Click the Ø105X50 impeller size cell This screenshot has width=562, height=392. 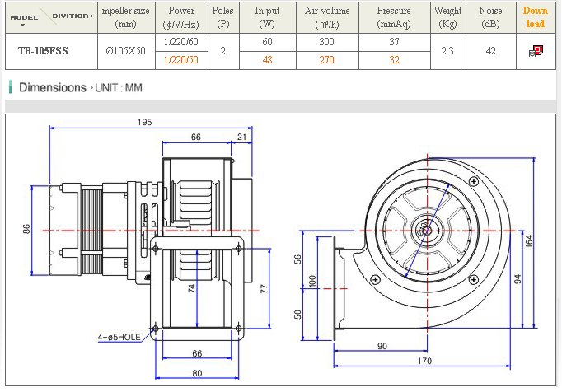pos(125,51)
